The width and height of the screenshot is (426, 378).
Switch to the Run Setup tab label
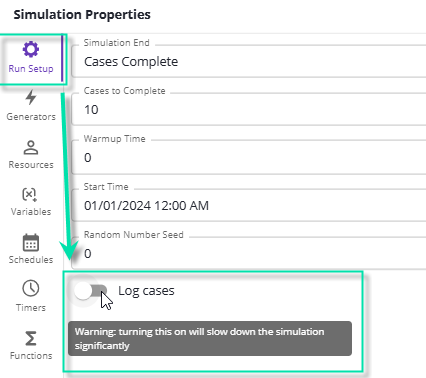[31, 69]
